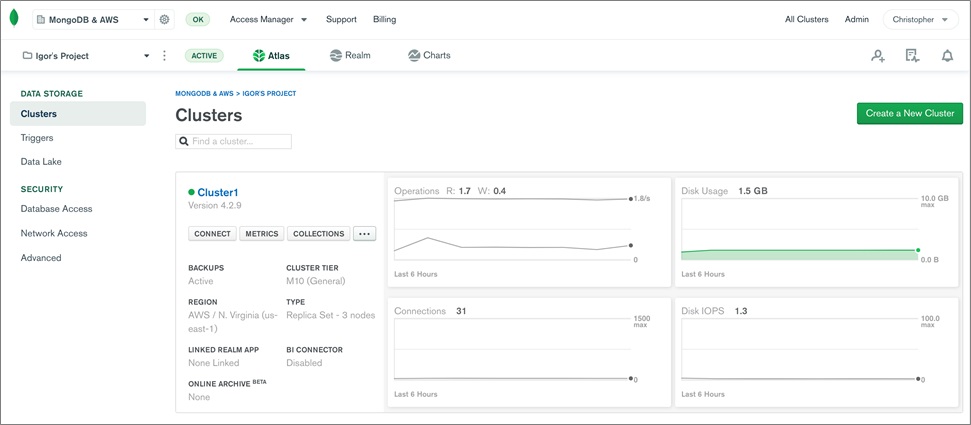Click the ACTIVE status badge
The width and height of the screenshot is (971, 425).
click(204, 56)
